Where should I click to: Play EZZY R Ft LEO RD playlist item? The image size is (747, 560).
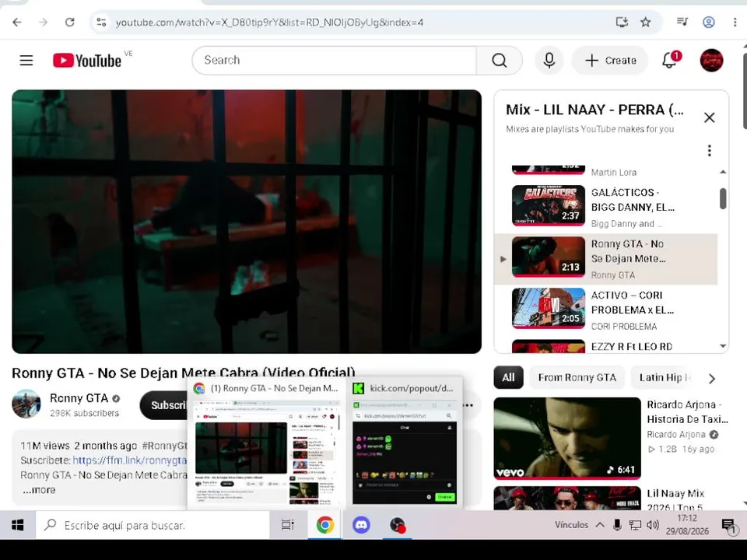606,345
